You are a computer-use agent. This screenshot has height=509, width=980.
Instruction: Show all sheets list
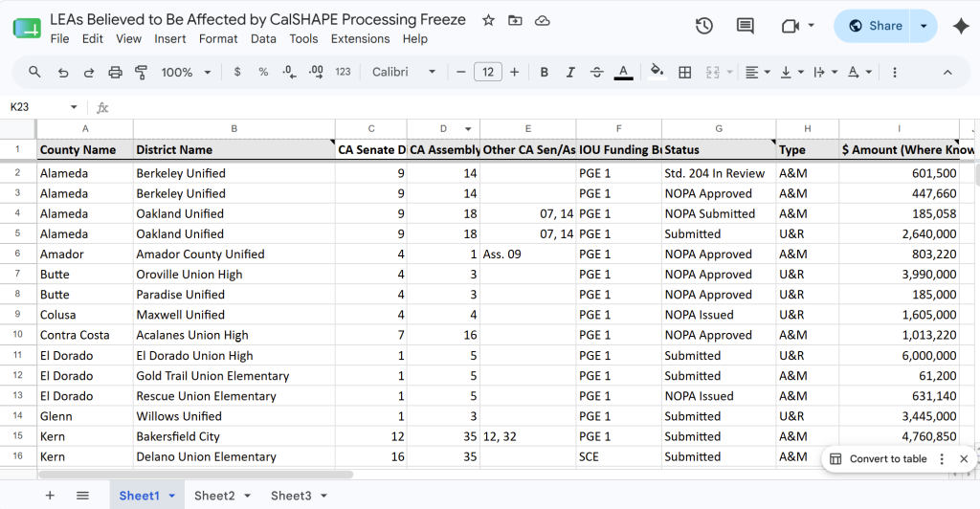pyautogui.click(x=82, y=496)
